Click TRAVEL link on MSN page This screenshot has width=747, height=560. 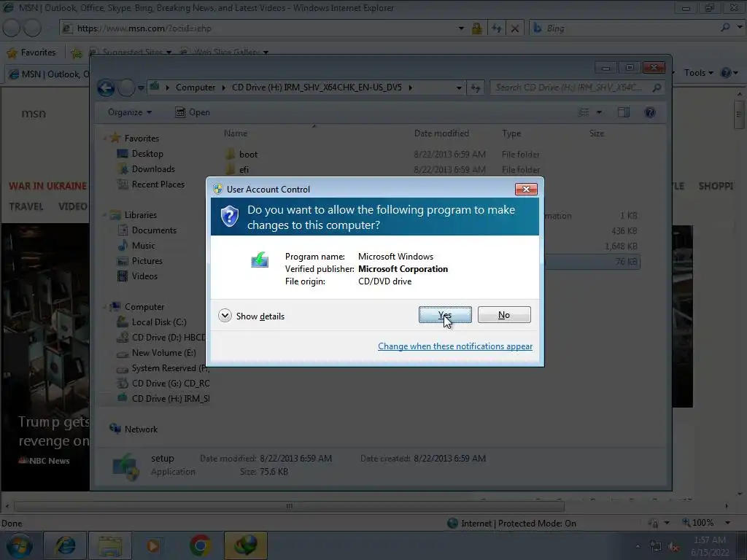click(x=26, y=206)
